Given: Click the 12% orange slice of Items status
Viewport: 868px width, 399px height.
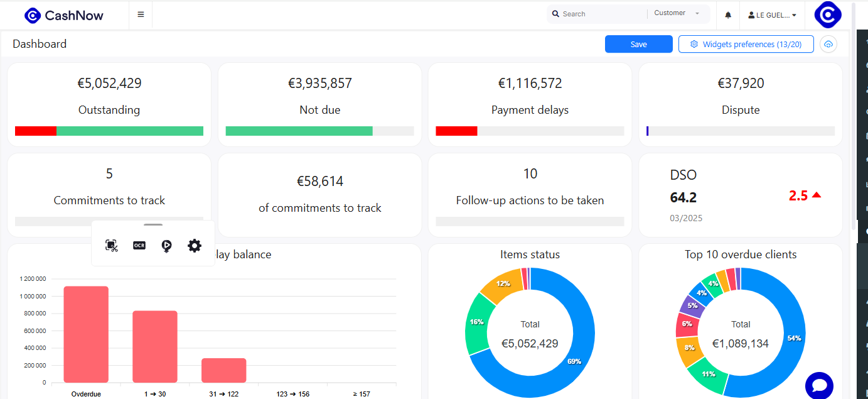Looking at the screenshot, I should [x=503, y=285].
